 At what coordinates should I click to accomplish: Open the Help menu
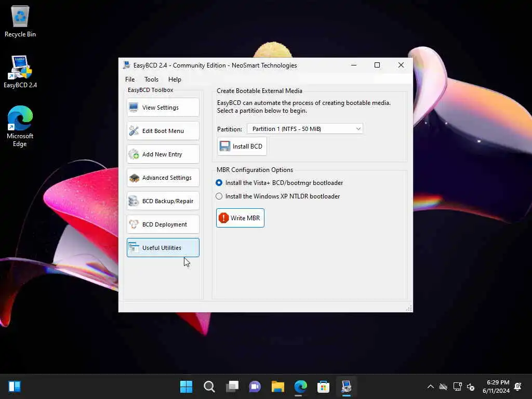[175, 79]
